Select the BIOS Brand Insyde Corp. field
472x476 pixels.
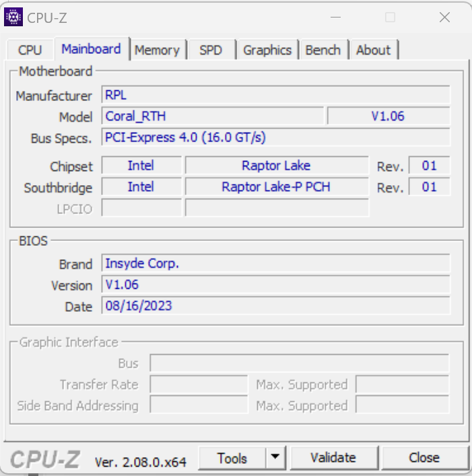[x=275, y=263]
